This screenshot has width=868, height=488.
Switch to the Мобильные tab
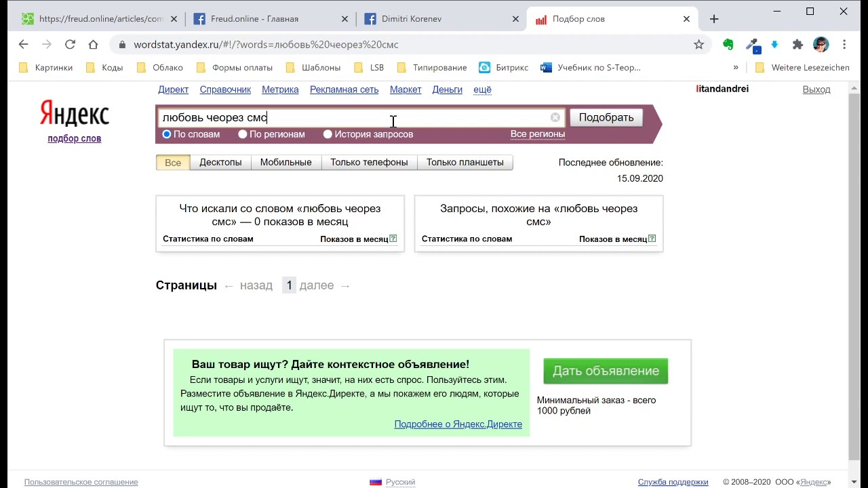(286, 163)
